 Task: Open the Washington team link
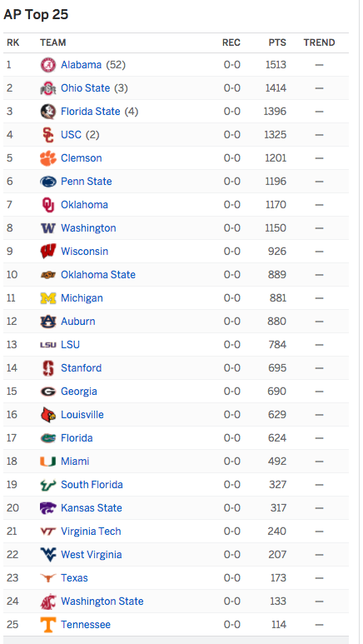88,228
